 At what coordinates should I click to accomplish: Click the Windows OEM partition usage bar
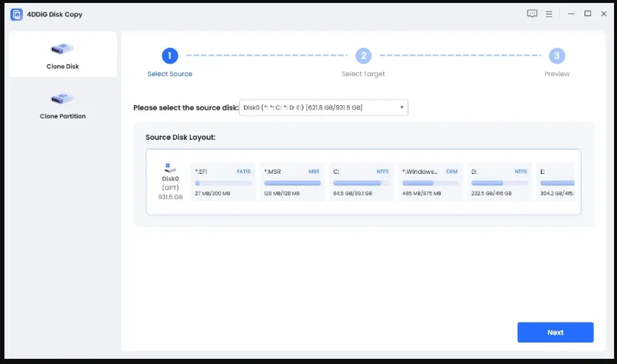(x=431, y=183)
